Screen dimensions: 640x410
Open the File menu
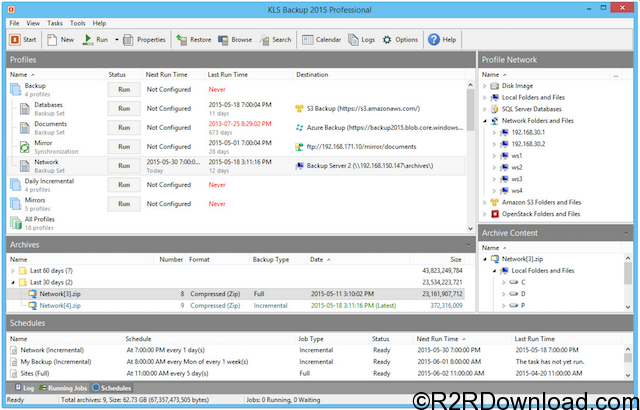(x=14, y=23)
